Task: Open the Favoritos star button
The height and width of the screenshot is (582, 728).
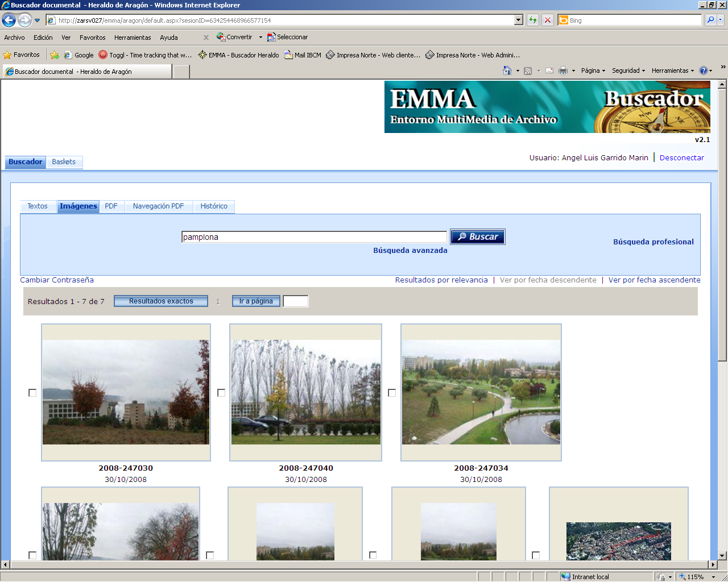Action: [22, 55]
